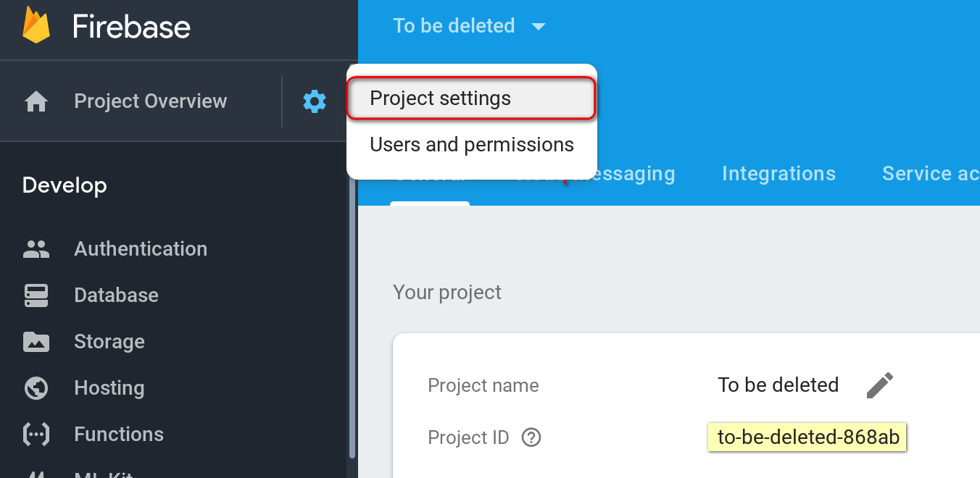980x478 pixels.
Task: Open the Project ID help tooltip icon
Action: coord(531,437)
